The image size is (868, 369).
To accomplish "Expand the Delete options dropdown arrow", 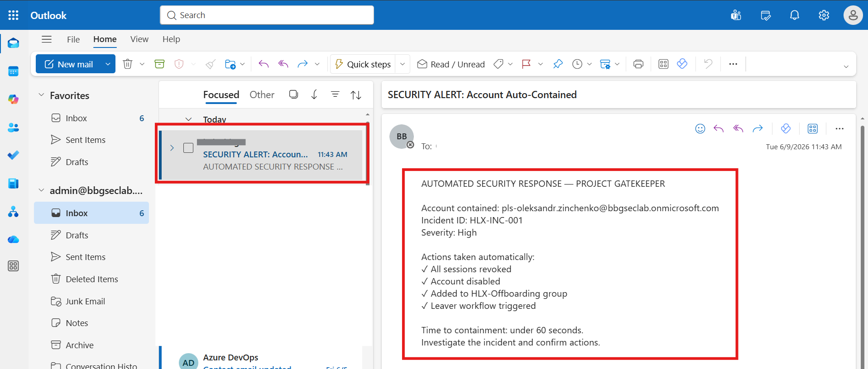I will (x=142, y=64).
